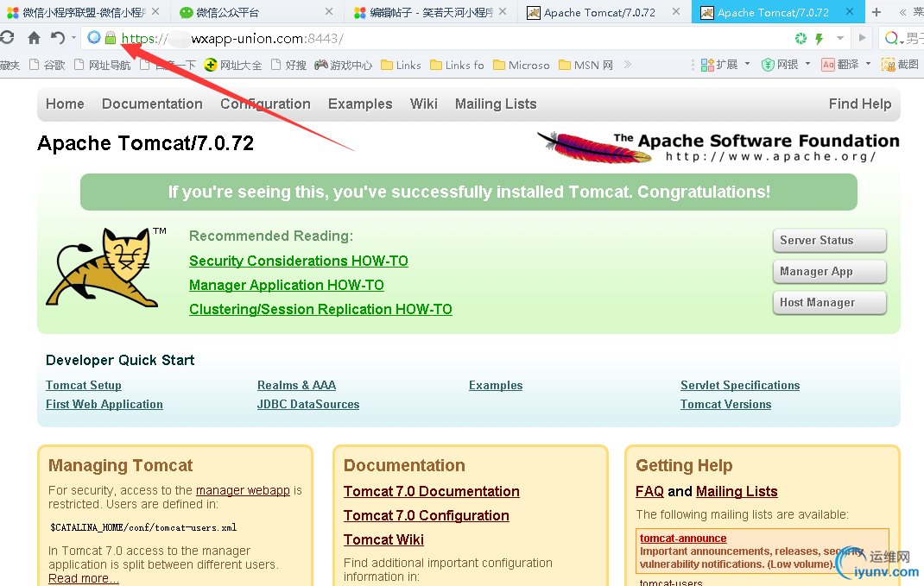Open Wiki in Tomcat navigation bar
Image resolution: width=924 pixels, height=586 pixels.
click(x=424, y=104)
